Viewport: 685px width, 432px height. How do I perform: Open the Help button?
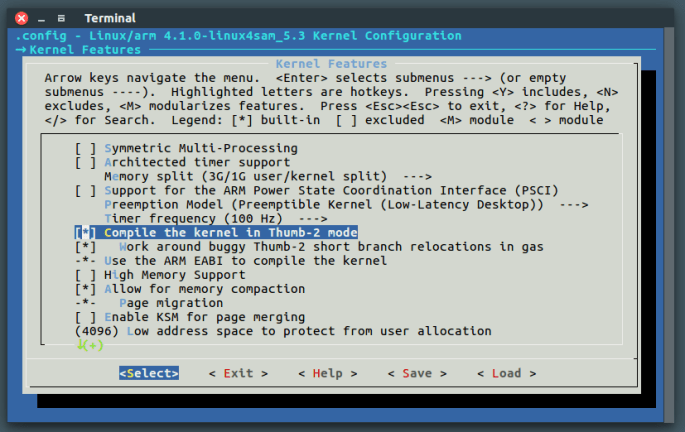click(x=327, y=373)
